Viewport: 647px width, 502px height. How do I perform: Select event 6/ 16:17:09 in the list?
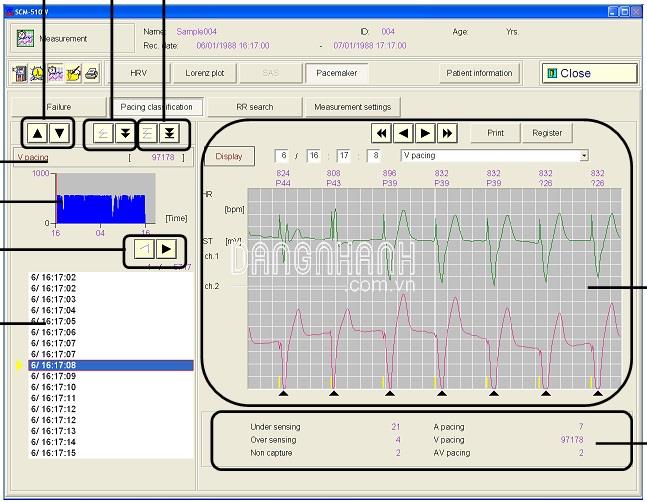click(x=111, y=376)
